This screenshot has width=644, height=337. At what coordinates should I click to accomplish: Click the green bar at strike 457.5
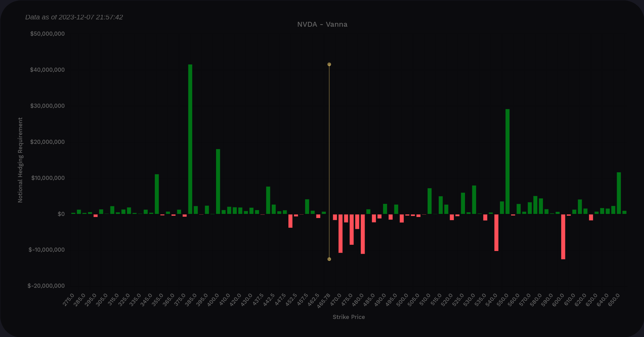pyautogui.click(x=307, y=207)
